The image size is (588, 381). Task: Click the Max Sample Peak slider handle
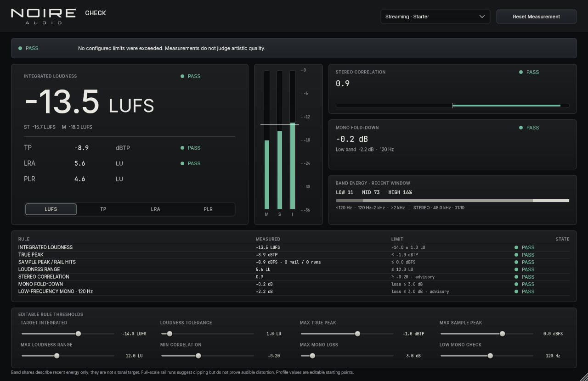(502, 334)
